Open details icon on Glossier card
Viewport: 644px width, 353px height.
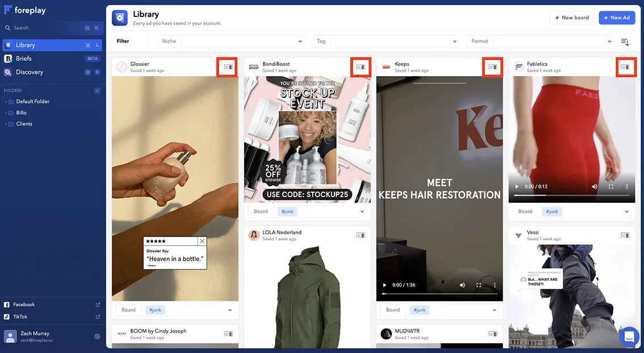[228, 67]
